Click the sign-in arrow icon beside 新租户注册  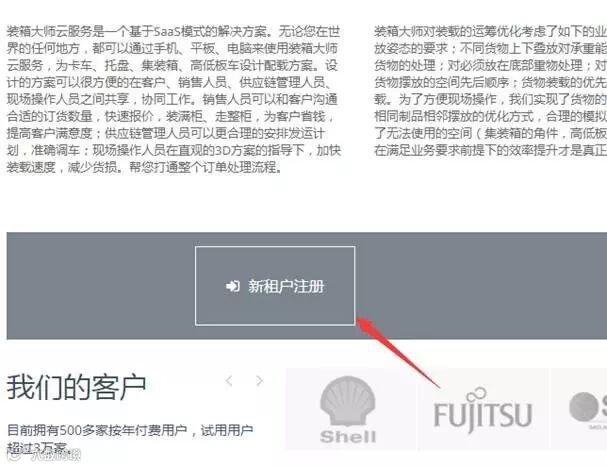[x=233, y=286]
